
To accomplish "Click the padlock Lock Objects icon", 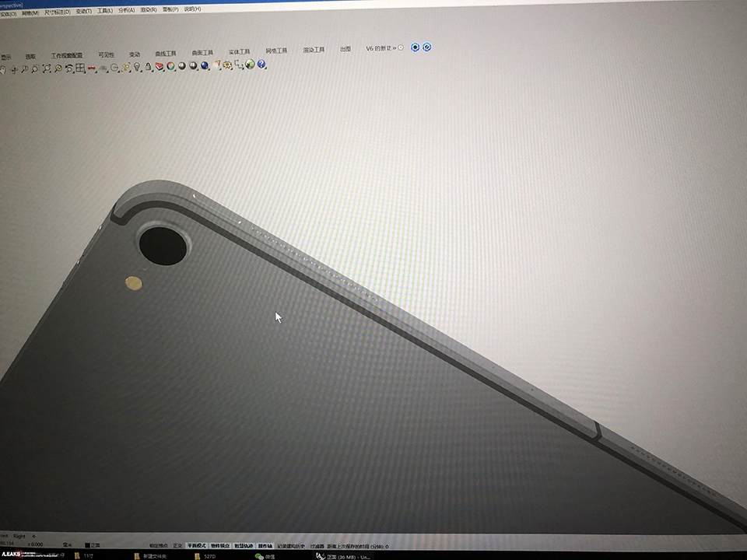I will pos(148,67).
